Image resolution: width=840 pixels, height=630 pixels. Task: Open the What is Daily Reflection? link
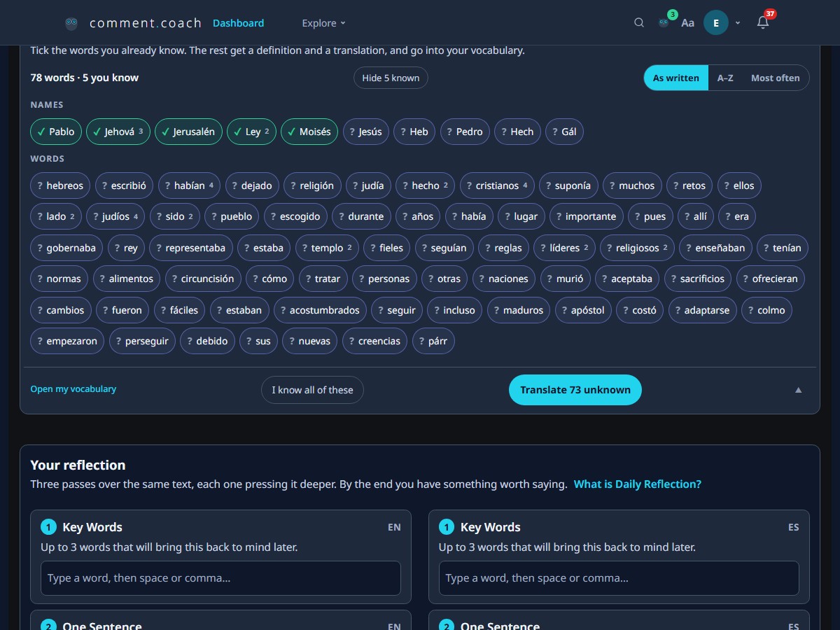tap(637, 484)
